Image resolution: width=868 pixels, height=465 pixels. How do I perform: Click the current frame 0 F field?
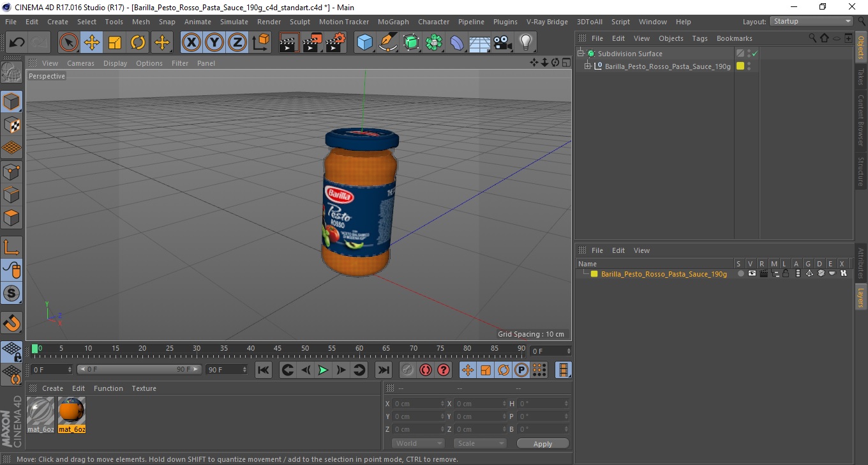tap(52, 370)
